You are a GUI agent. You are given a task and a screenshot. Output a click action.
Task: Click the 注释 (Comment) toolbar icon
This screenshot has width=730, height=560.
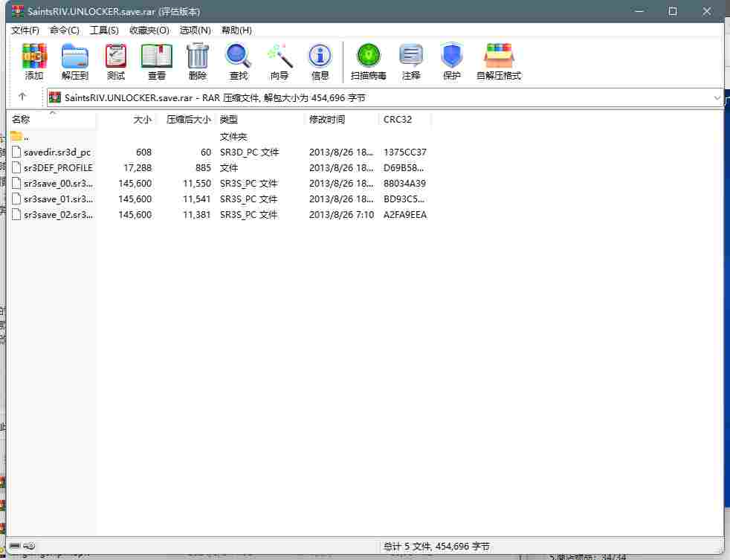411,56
